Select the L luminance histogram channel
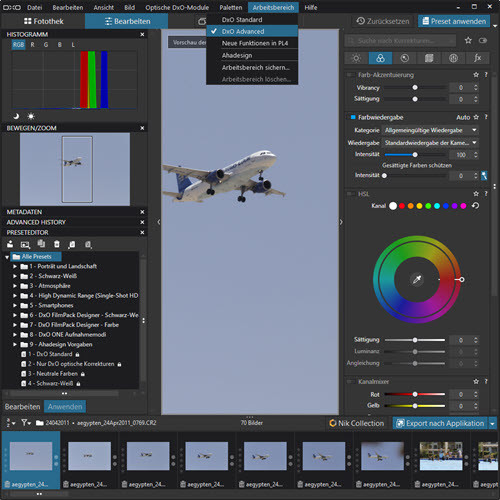Image resolution: width=500 pixels, height=500 pixels. (73, 45)
